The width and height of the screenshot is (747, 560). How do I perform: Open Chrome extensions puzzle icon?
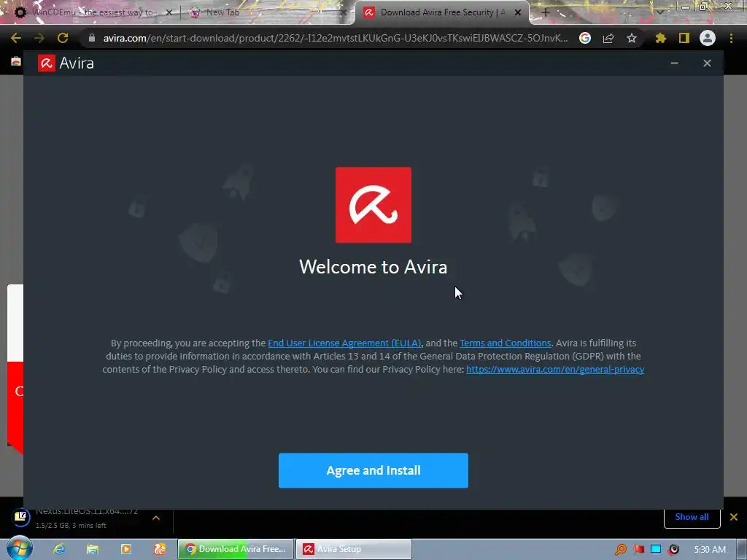pos(660,38)
